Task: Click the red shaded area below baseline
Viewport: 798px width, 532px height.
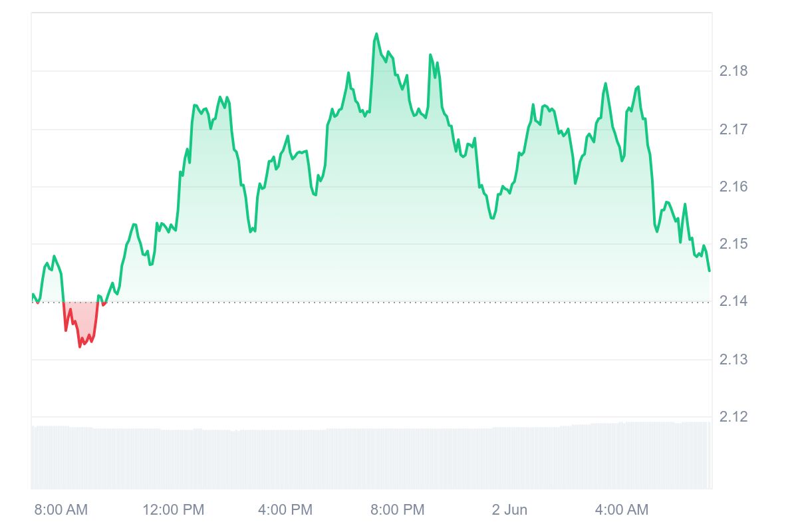Action: pyautogui.click(x=80, y=316)
